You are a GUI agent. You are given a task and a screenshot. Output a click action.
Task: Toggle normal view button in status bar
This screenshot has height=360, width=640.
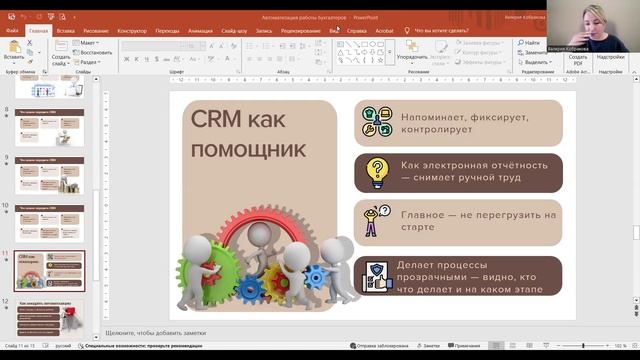pyautogui.click(x=496, y=346)
